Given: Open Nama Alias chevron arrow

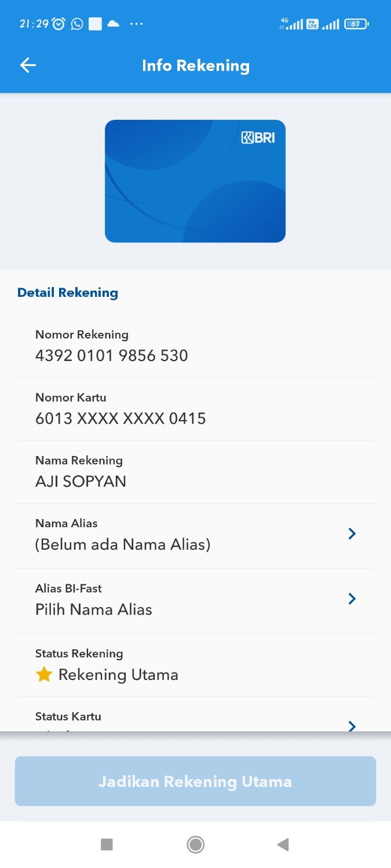Looking at the screenshot, I should coord(352,534).
